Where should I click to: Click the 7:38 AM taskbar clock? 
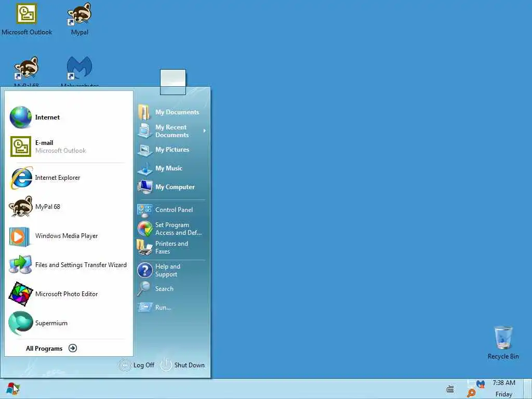(504, 383)
